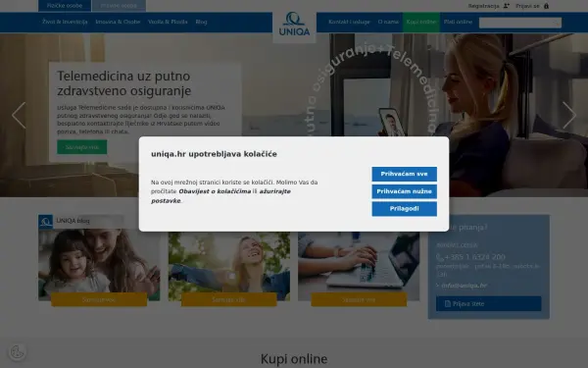
Task: Open cookie customization with Prilagodi
Action: click(404, 209)
